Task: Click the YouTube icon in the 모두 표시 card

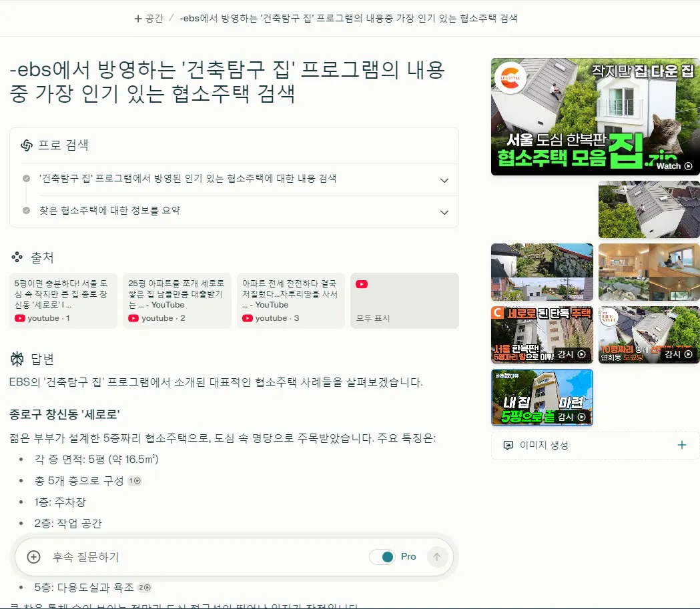Action: [x=362, y=283]
